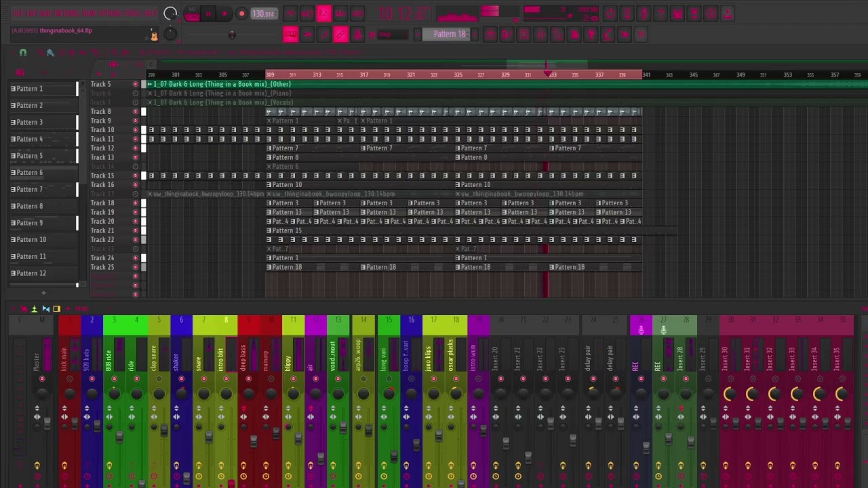Open the download content library icon

pyautogui.click(x=727, y=14)
